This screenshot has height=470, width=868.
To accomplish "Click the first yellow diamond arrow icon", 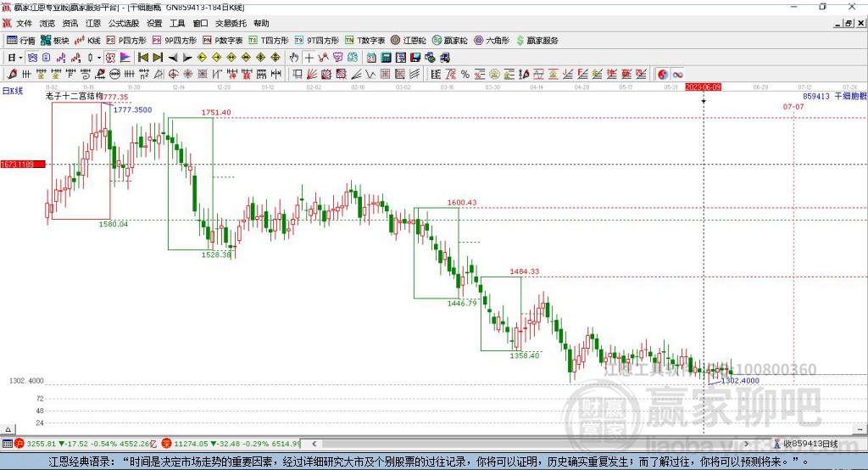I will 202,57.
